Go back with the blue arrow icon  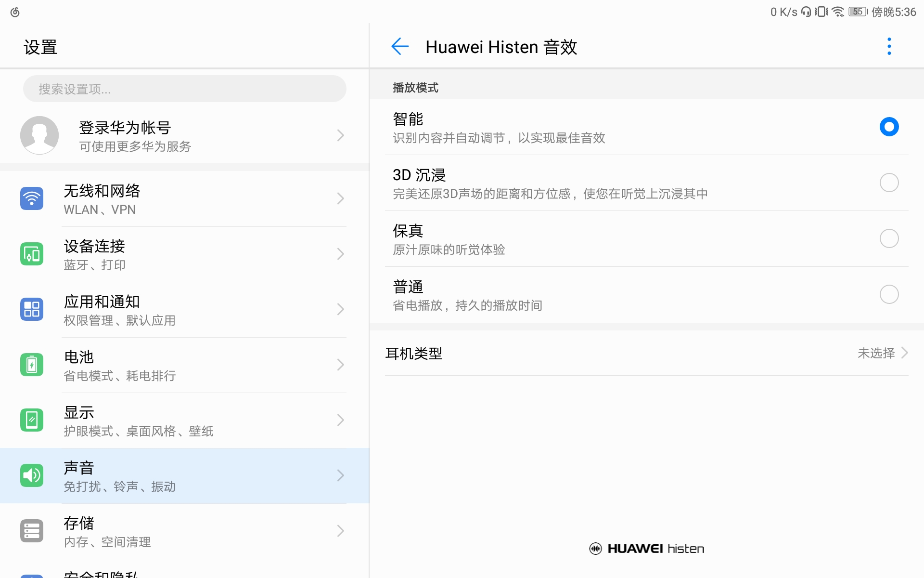[x=400, y=47]
